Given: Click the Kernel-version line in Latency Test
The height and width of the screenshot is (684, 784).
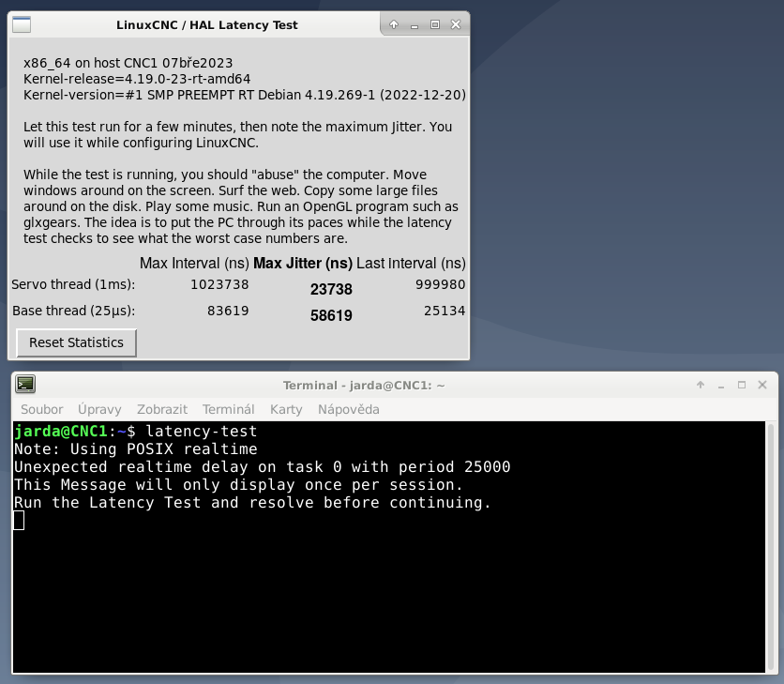Looking at the screenshot, I should [x=245, y=95].
